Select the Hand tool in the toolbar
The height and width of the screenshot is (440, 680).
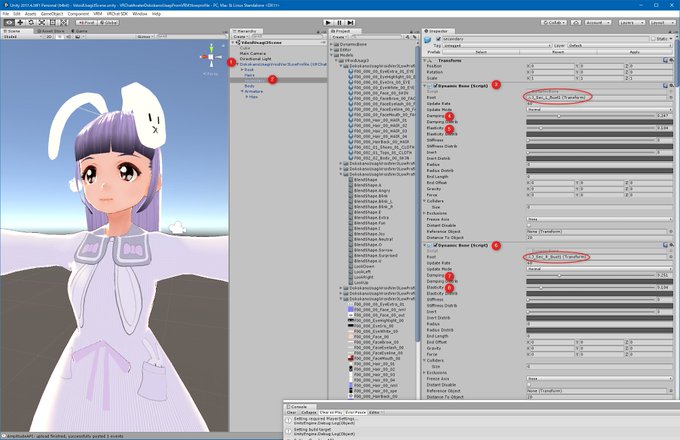point(9,22)
